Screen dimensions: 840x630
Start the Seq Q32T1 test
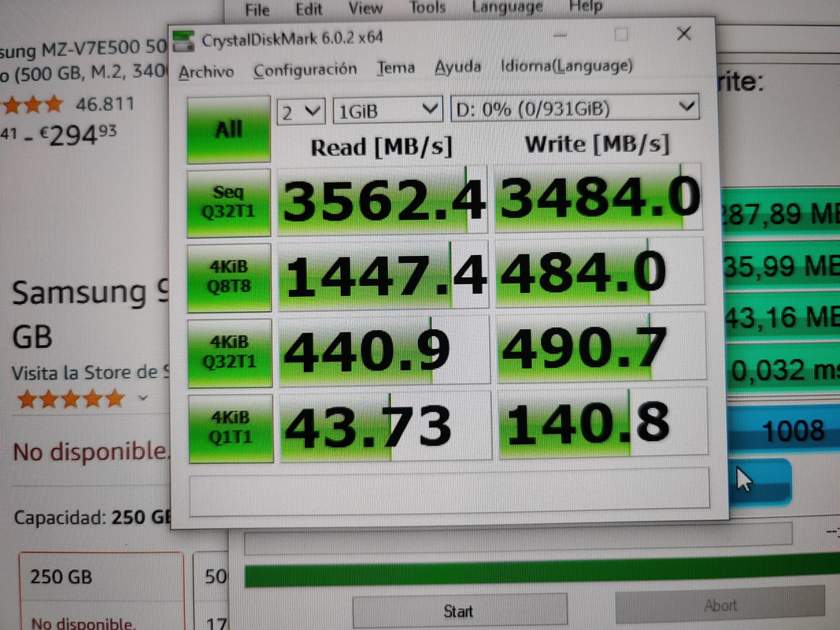coord(229,202)
